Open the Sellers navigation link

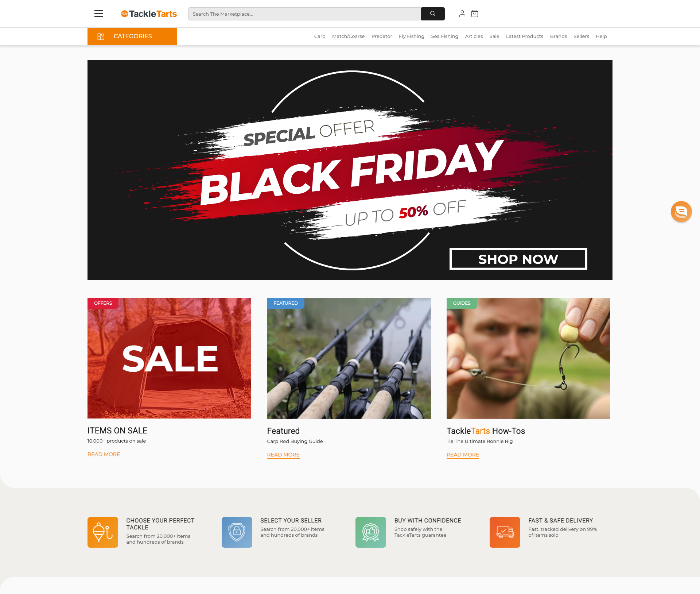[x=581, y=36]
